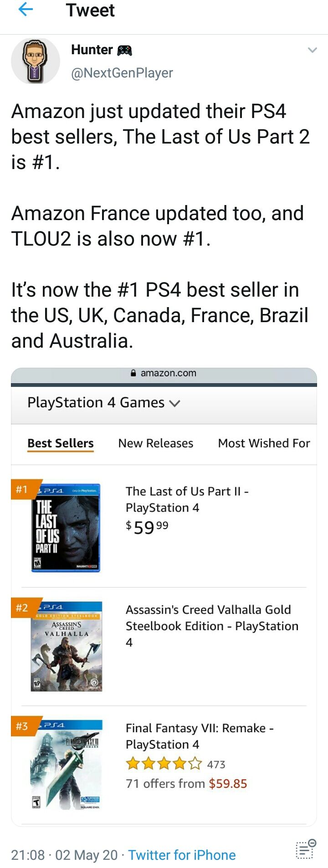Open 71 offers from $59.85 link
The width and height of the screenshot is (328, 868).
click(186, 784)
